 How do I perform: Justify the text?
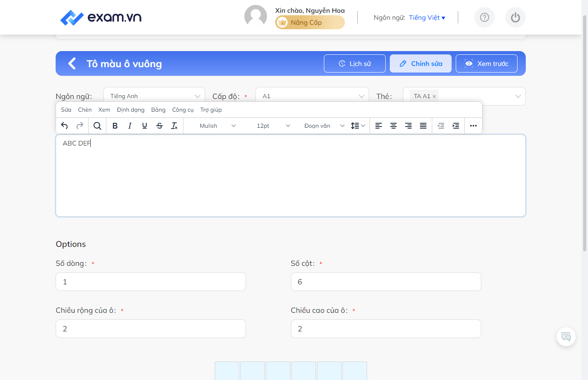point(423,126)
